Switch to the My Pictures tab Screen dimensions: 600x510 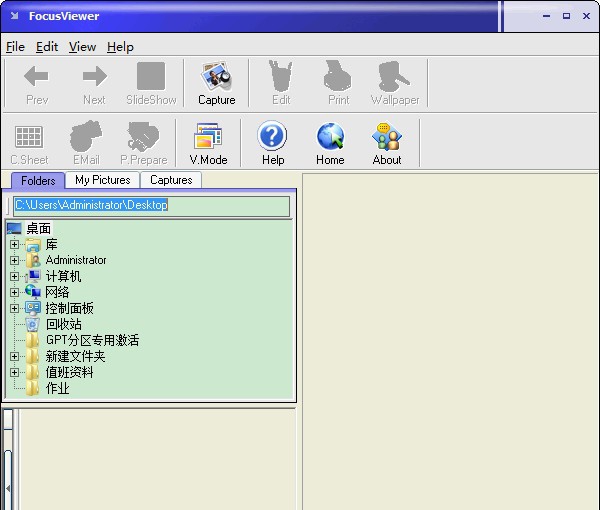[103, 180]
